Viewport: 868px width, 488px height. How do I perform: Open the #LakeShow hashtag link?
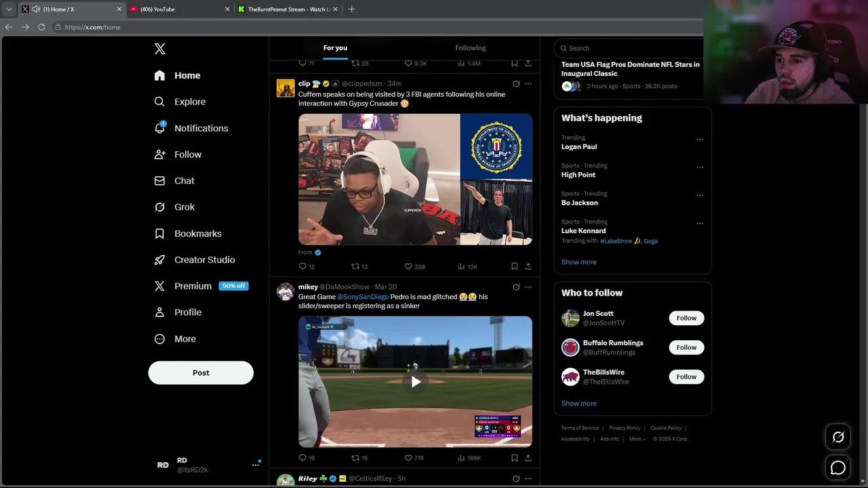tap(616, 241)
